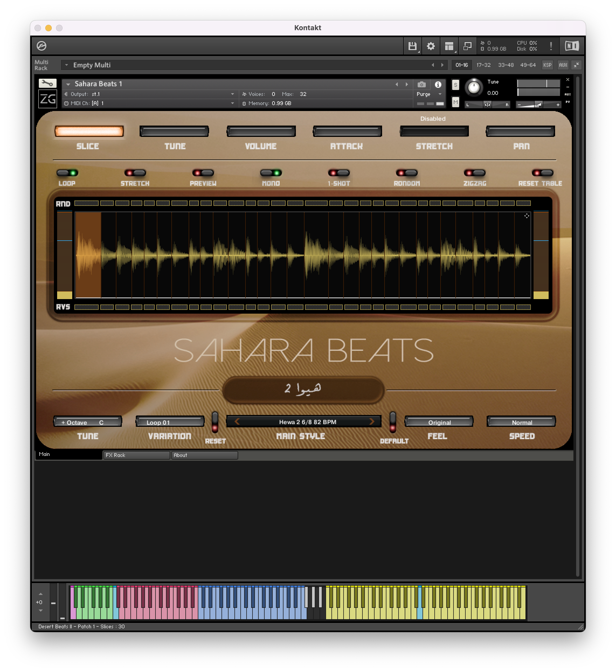Toggle the AUX rack button

[563, 65]
